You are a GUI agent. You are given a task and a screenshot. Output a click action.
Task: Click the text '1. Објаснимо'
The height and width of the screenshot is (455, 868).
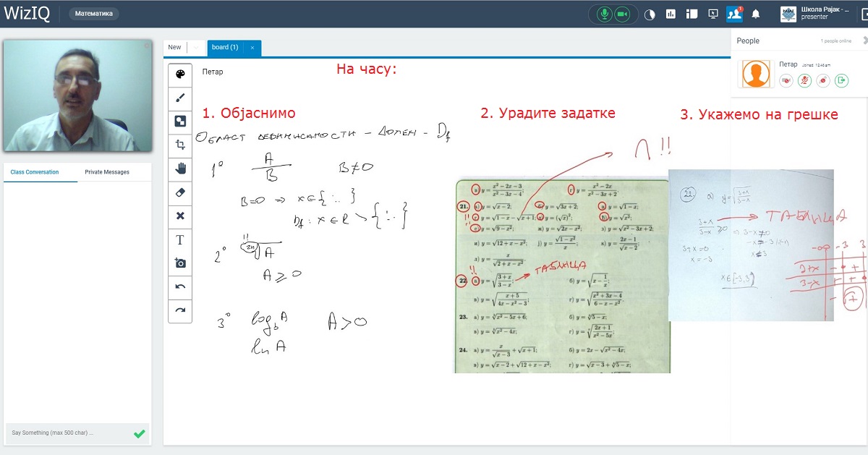pyautogui.click(x=249, y=114)
